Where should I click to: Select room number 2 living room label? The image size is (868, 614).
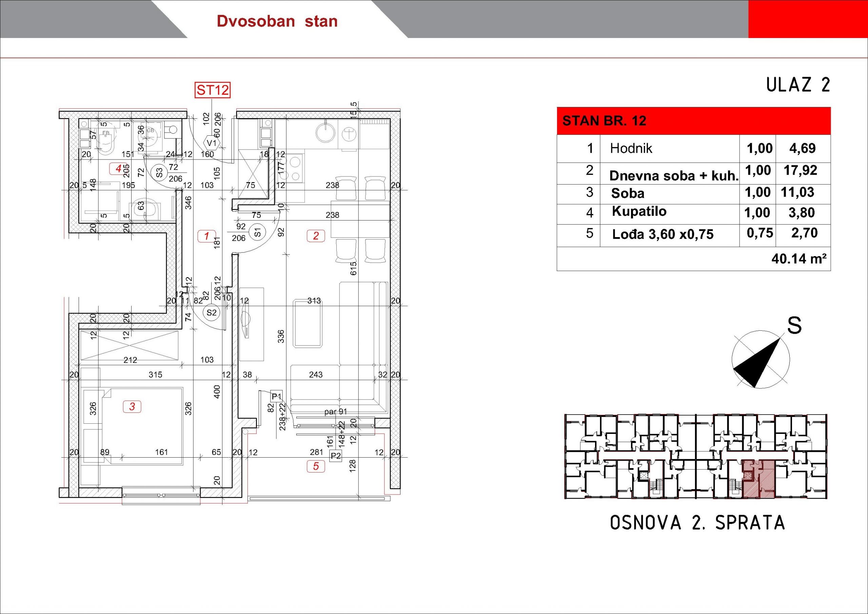[316, 236]
